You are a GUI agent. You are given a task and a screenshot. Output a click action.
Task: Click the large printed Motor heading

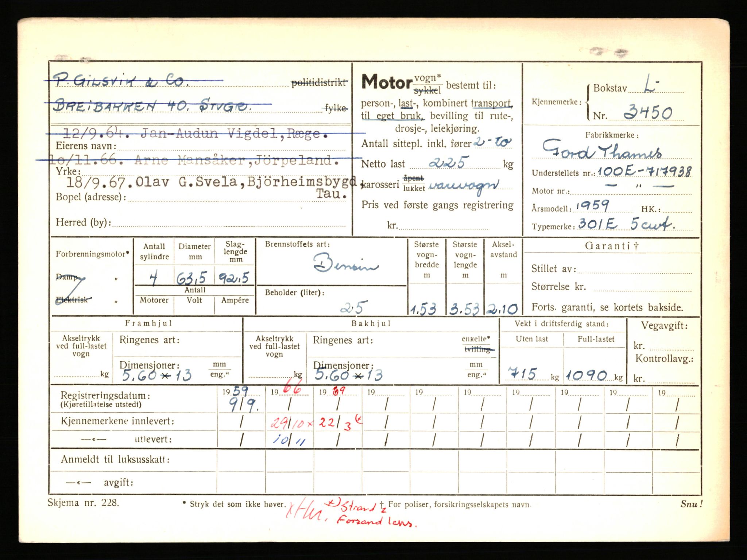coord(387,82)
